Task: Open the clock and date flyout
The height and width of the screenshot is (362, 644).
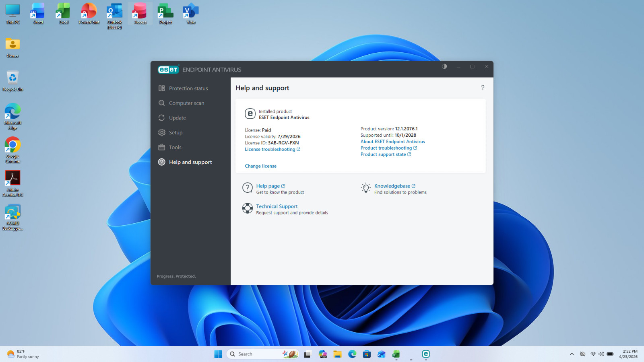Action: (628, 354)
